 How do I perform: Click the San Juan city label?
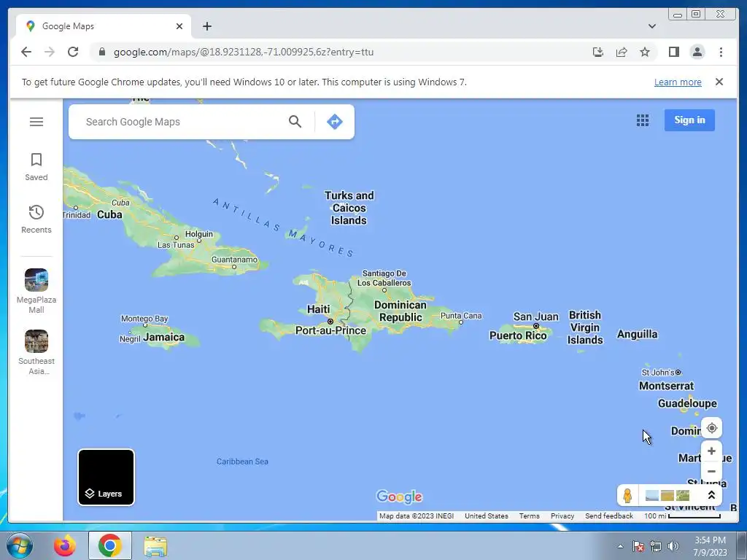tap(535, 316)
